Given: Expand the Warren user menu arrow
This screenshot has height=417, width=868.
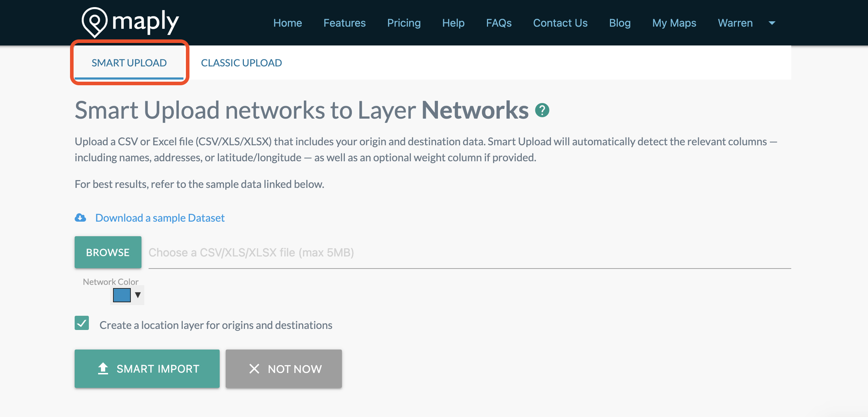Looking at the screenshot, I should [x=772, y=23].
